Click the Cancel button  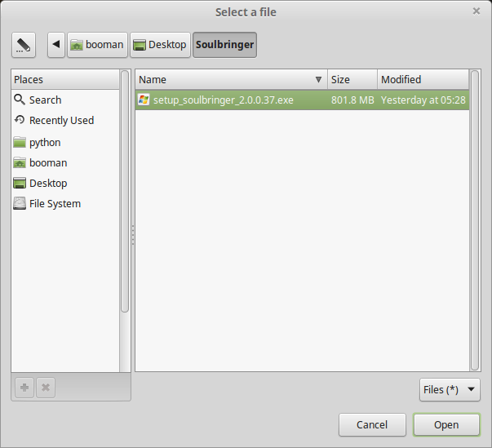[372, 425]
